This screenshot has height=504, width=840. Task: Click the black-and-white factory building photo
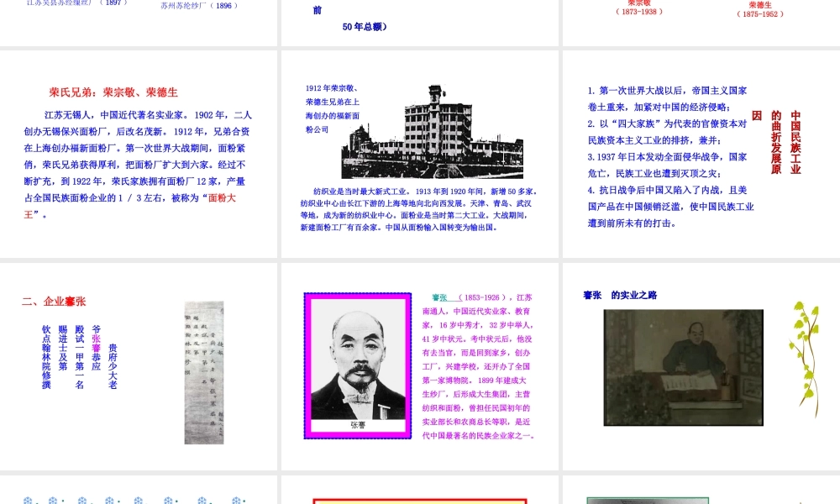pyautogui.click(x=433, y=131)
